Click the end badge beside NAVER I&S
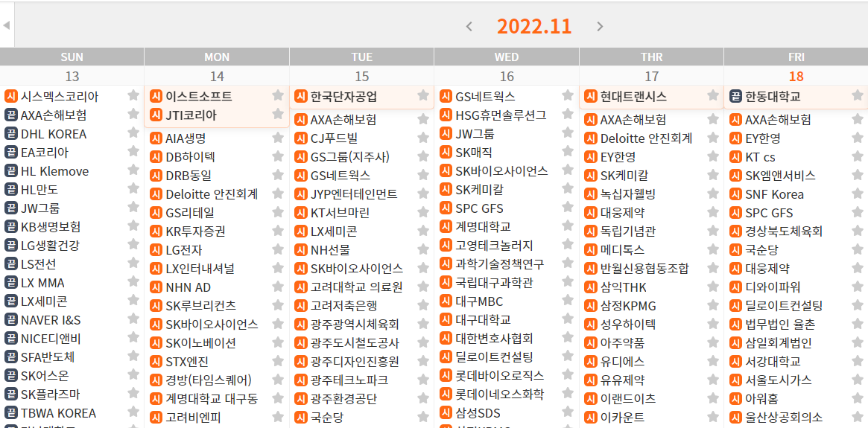The image size is (868, 428). [x=10, y=320]
